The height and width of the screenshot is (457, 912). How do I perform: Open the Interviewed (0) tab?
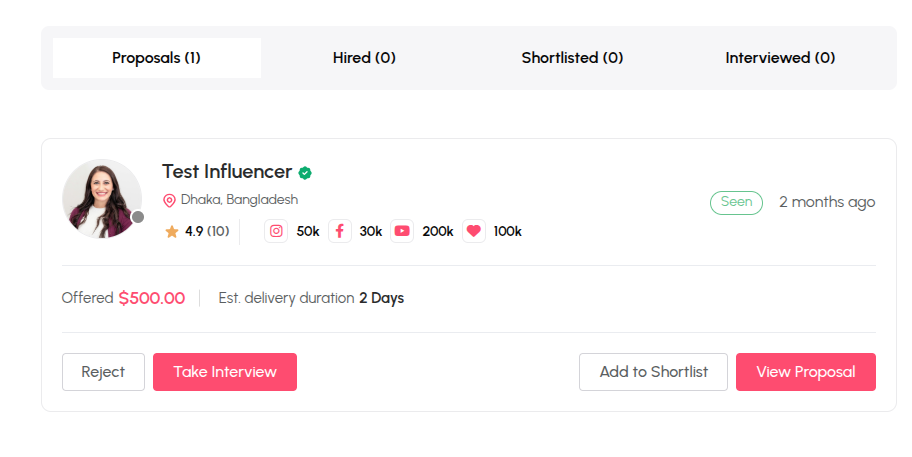pyautogui.click(x=780, y=58)
